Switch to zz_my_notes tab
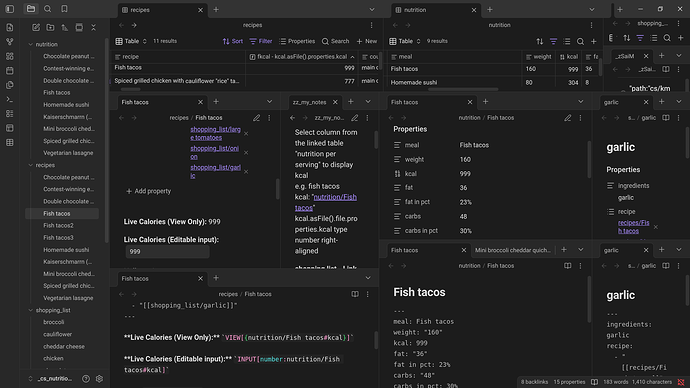The width and height of the screenshot is (690, 388). [x=310, y=102]
